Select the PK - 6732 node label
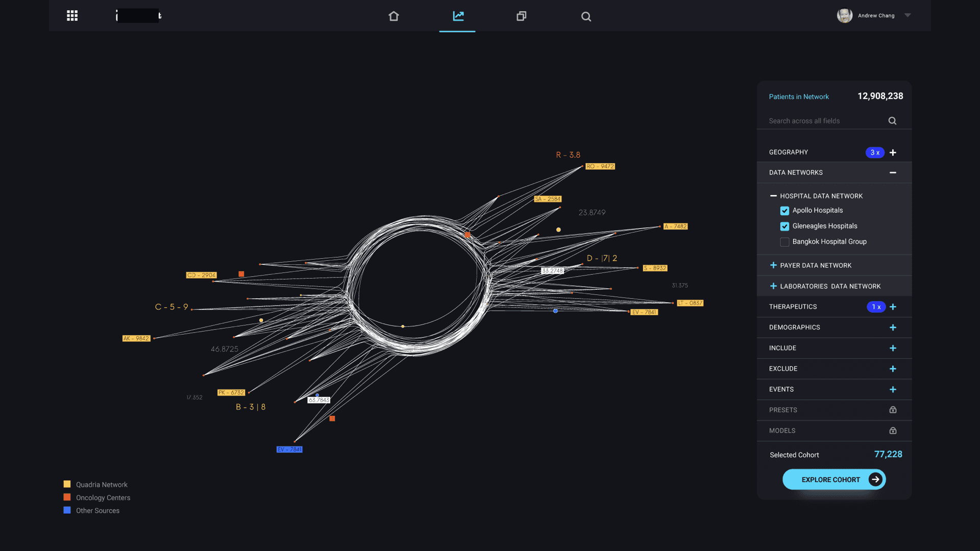 [231, 393]
